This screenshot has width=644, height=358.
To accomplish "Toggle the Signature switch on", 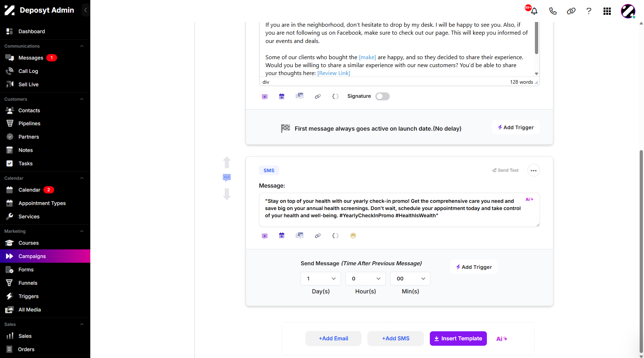I will 382,96.
